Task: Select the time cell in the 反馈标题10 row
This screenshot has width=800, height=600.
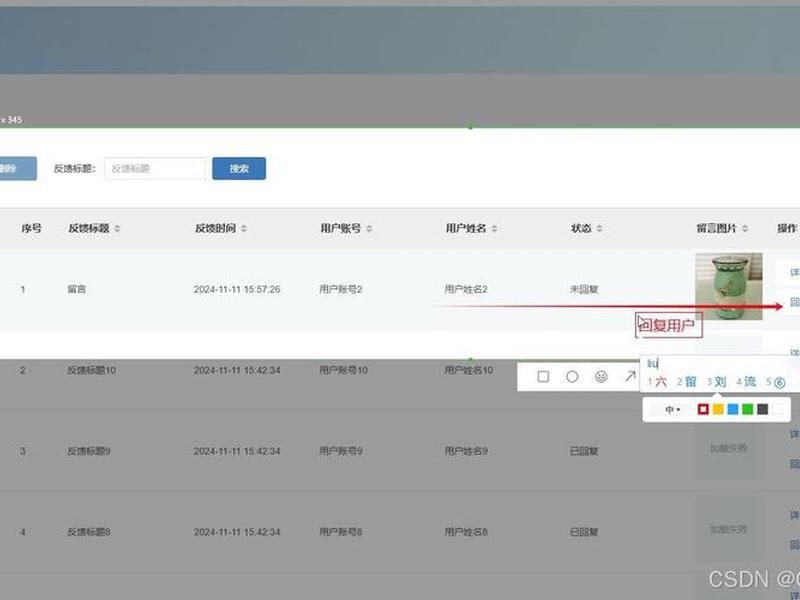Action: [237, 370]
